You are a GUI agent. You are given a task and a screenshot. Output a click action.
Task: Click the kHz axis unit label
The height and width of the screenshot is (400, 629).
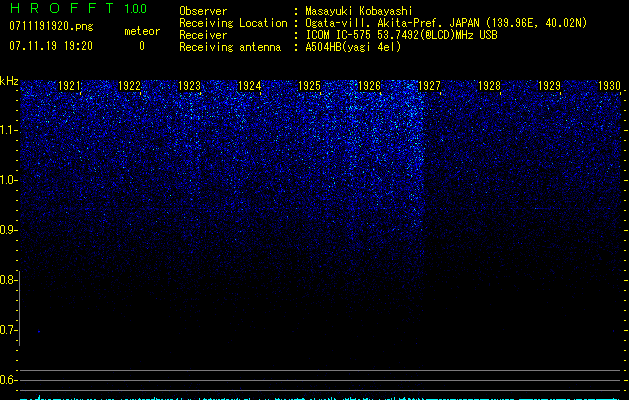pos(9,81)
